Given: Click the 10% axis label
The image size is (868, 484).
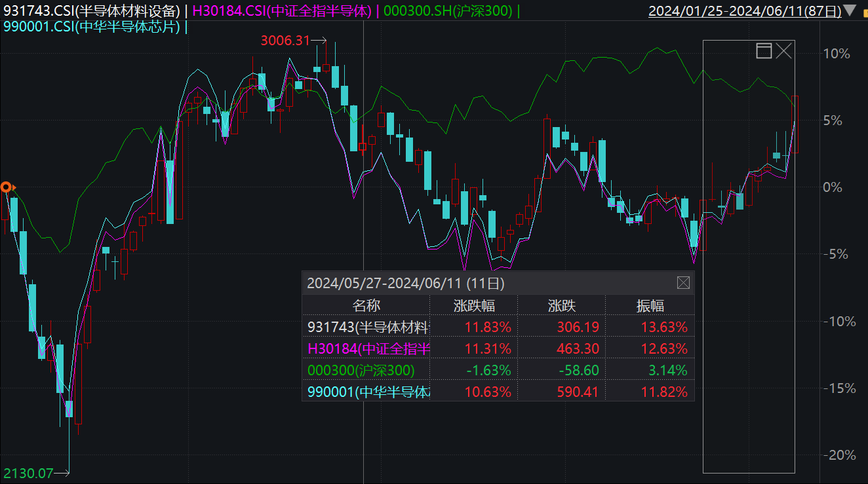Looking at the screenshot, I should [x=837, y=53].
